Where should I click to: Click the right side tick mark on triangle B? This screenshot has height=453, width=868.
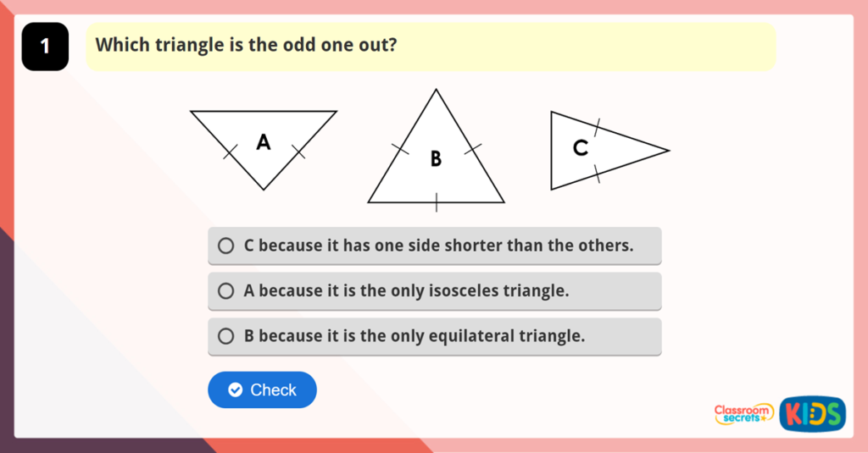click(472, 150)
